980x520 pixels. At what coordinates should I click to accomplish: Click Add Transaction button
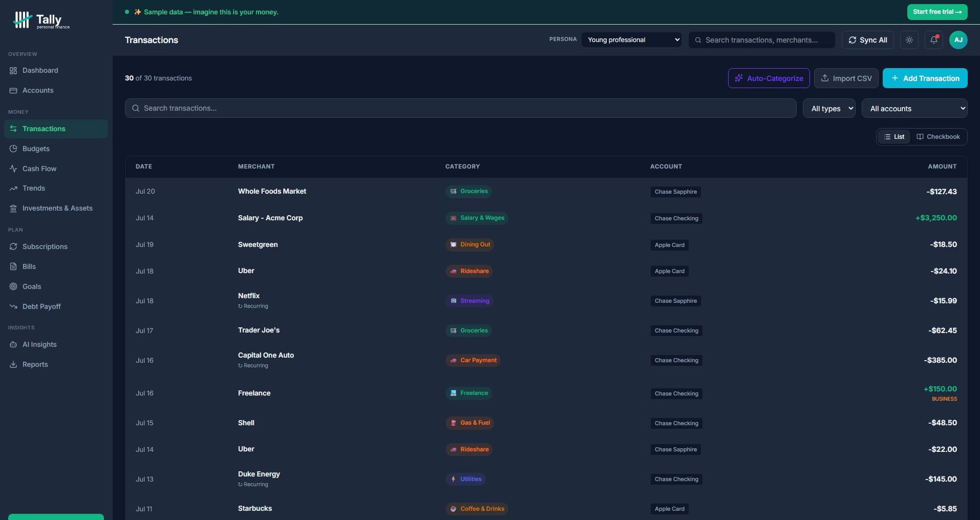(925, 78)
